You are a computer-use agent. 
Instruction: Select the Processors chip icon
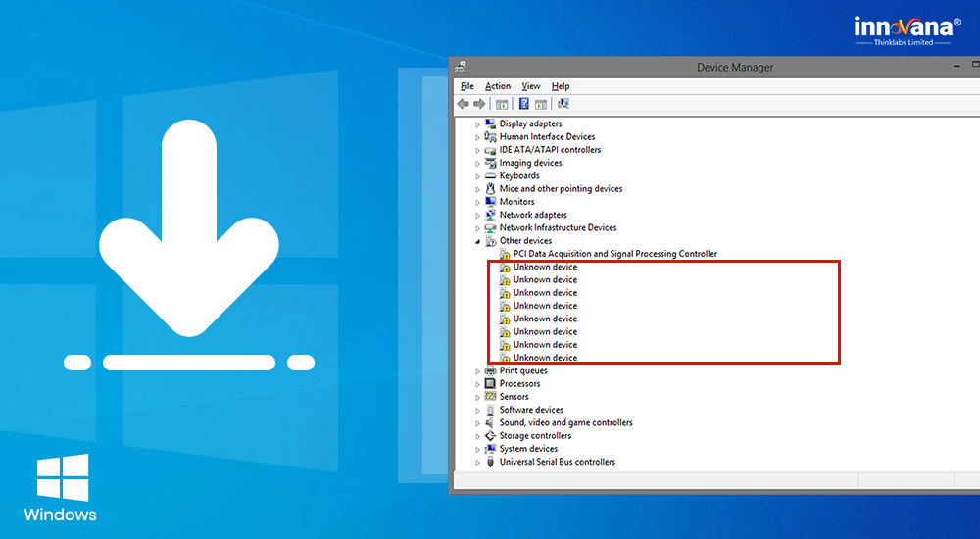(491, 384)
